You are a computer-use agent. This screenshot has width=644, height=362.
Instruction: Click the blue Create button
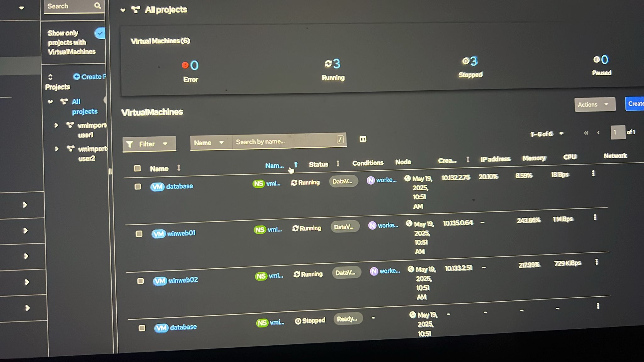pos(635,104)
